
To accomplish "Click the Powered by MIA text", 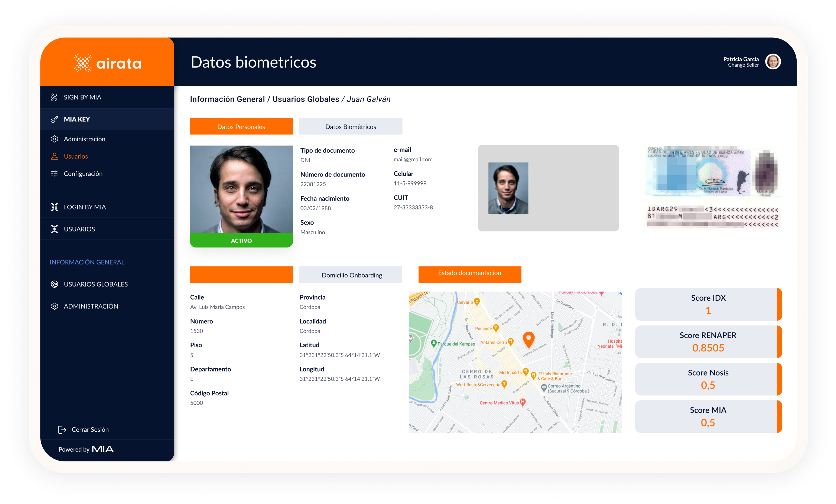I will [x=86, y=449].
